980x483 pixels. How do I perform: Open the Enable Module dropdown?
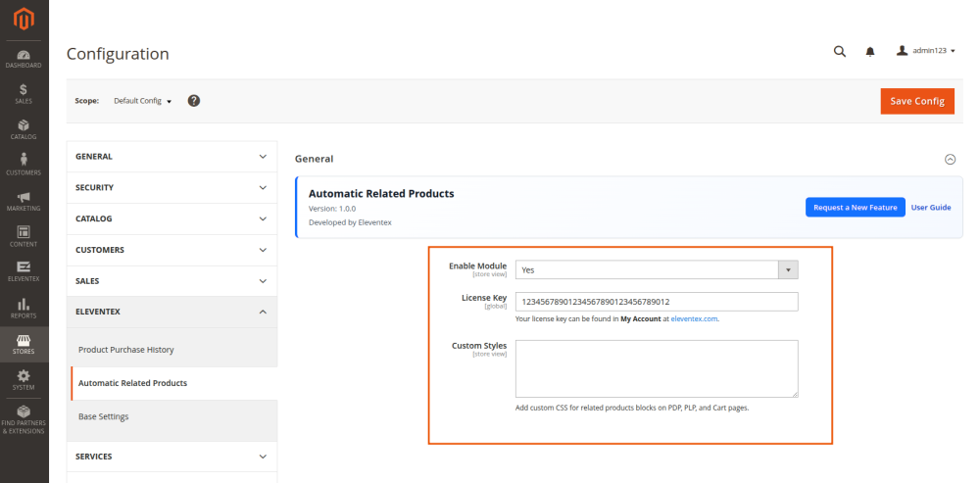click(x=656, y=269)
